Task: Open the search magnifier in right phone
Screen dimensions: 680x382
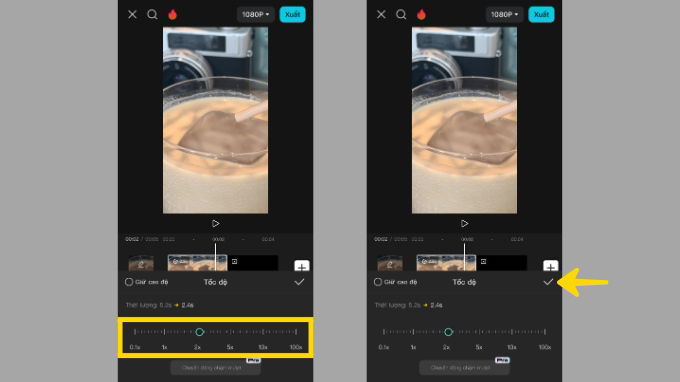Action: [x=401, y=14]
